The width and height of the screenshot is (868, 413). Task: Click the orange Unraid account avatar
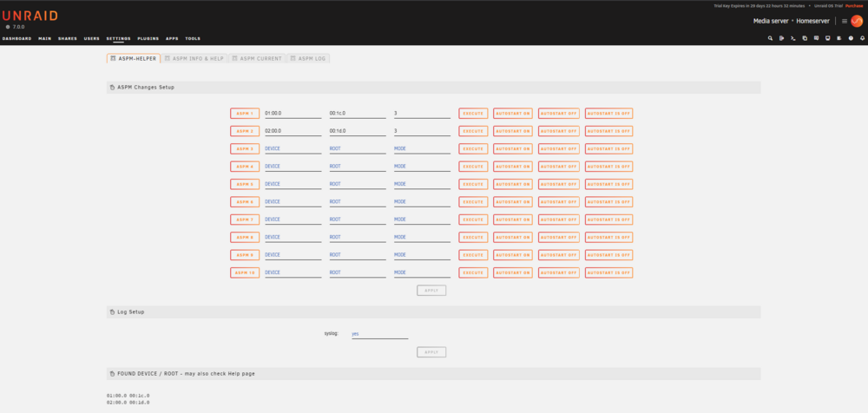point(857,21)
